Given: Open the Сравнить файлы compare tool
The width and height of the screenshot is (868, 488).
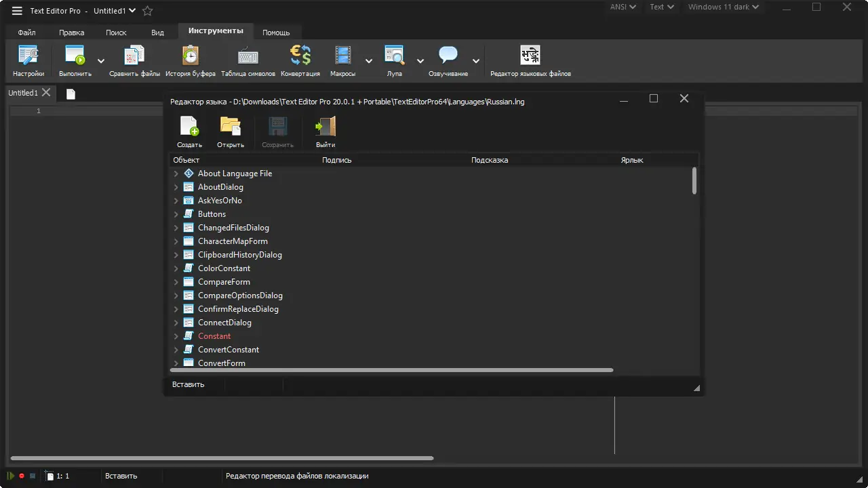Looking at the screenshot, I should click(x=133, y=60).
